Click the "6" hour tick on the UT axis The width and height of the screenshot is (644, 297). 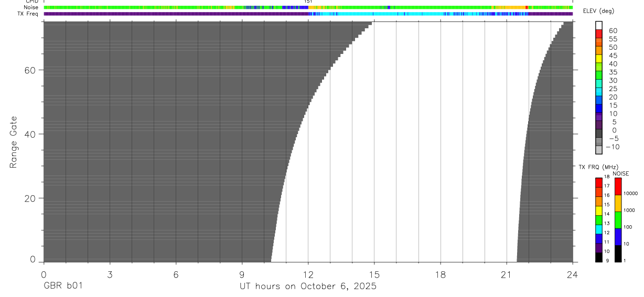(176, 274)
